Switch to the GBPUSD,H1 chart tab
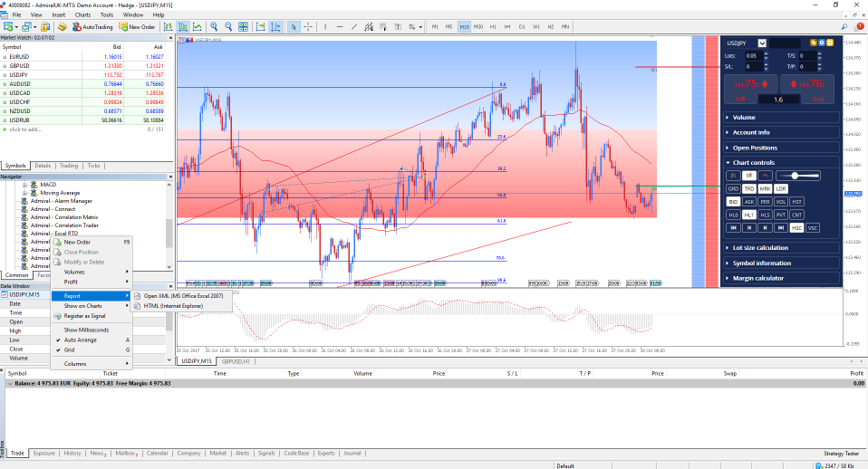868x469 pixels. tap(236, 361)
